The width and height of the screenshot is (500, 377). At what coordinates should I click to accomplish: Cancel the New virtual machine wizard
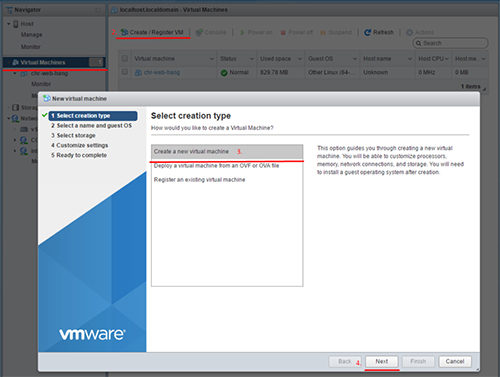coord(455,361)
